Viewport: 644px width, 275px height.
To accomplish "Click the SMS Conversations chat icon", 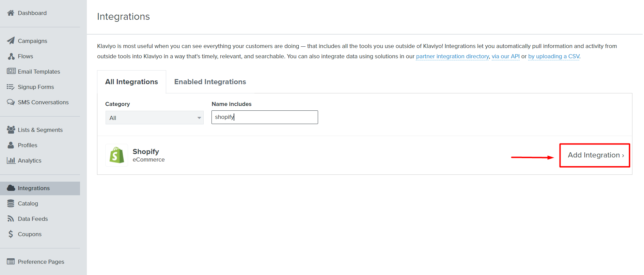I will pos(11,102).
